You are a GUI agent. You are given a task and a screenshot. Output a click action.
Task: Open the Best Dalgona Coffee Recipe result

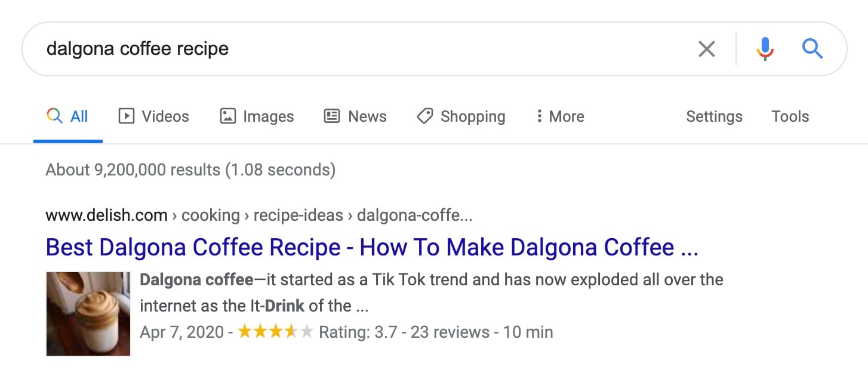pyautogui.click(x=370, y=246)
